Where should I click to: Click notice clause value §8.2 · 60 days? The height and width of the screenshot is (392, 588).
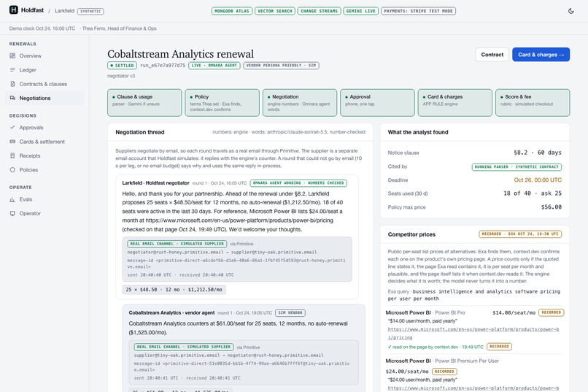coord(538,153)
